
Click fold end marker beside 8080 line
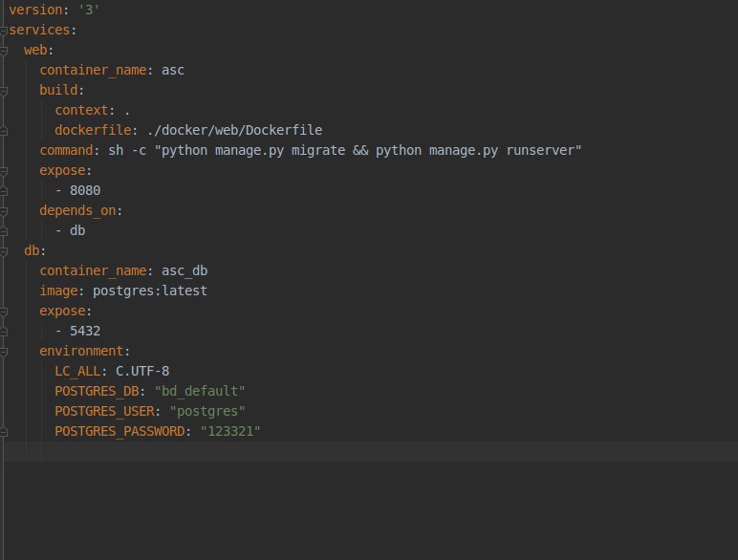tap(4, 191)
